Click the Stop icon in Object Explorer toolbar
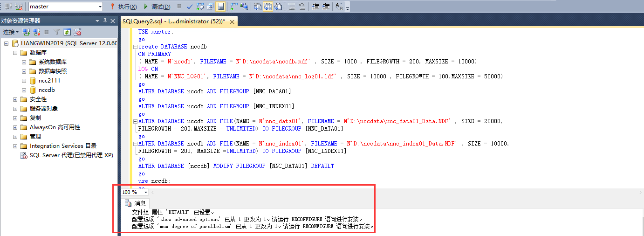This screenshot has width=644, height=236. pyautogui.click(x=46, y=32)
